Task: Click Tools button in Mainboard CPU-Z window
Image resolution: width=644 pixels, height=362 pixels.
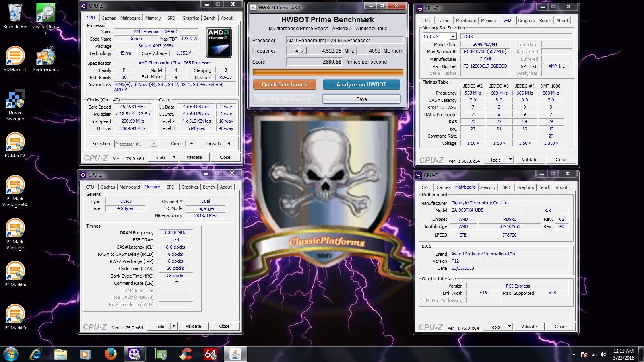Action: (x=495, y=327)
